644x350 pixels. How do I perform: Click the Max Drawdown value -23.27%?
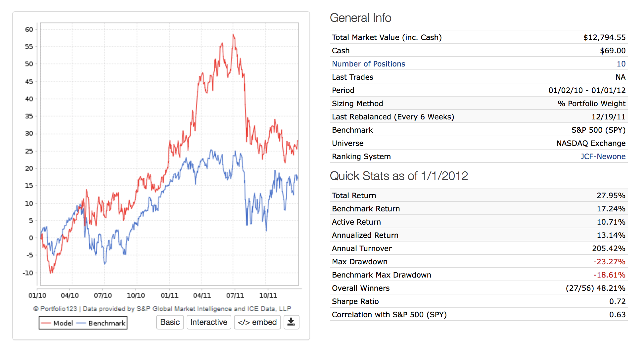point(609,262)
